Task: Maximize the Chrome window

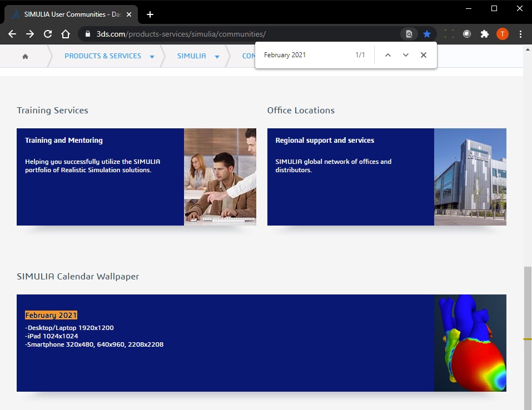Action: coord(494,8)
